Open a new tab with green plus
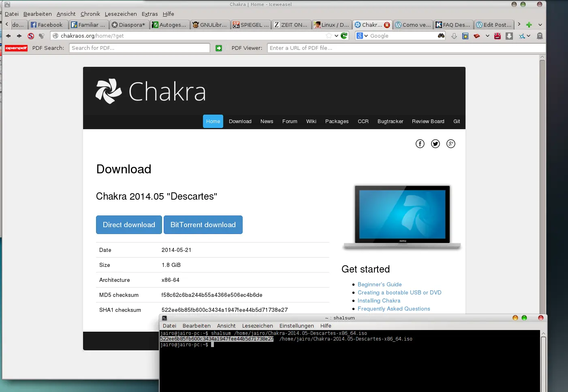The height and width of the screenshot is (392, 568). click(529, 25)
